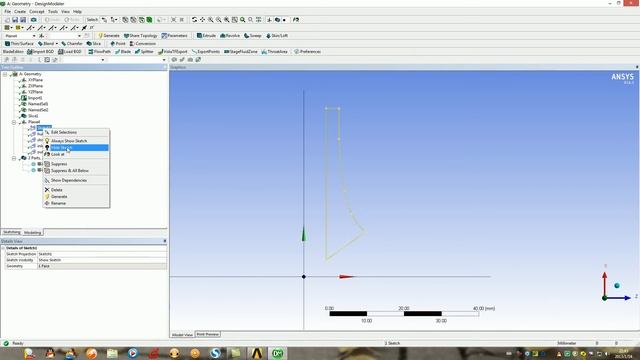Select the Skin/Loft tool
This screenshot has width=640, height=360.
tap(277, 36)
